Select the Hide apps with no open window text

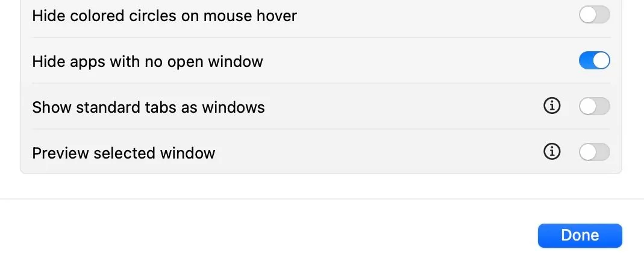pyautogui.click(x=148, y=61)
